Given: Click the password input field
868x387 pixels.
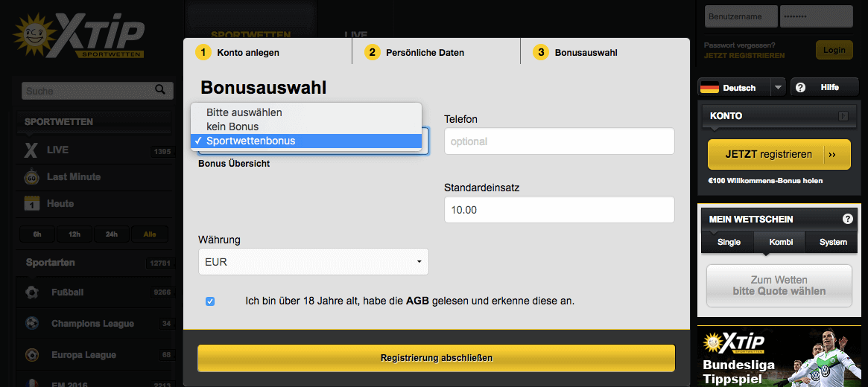Looking at the screenshot, I should click(816, 16).
